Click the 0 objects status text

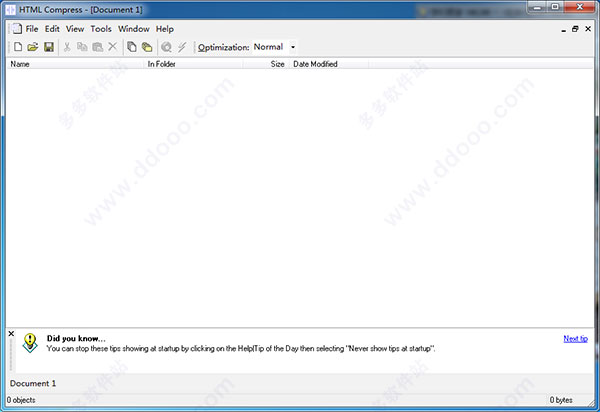[21, 400]
